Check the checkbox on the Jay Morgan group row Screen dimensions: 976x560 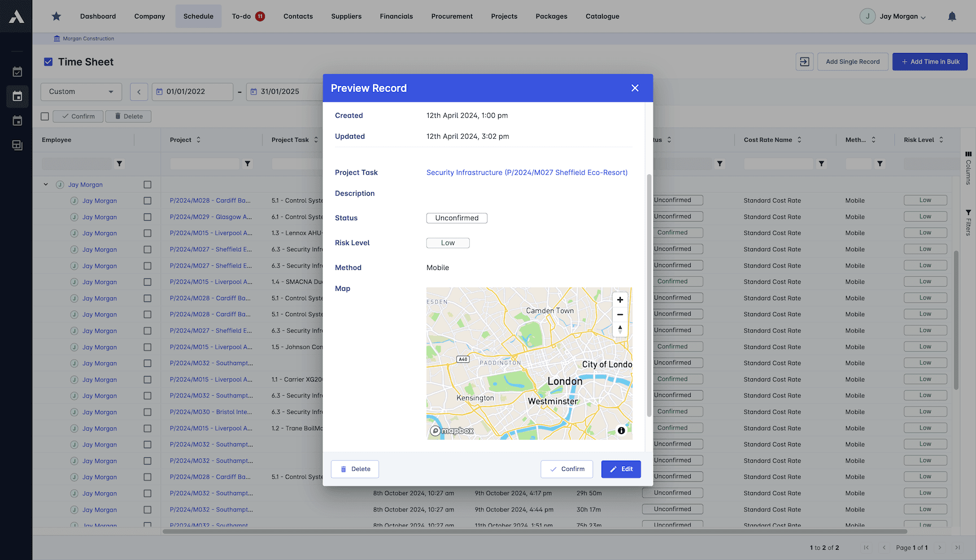[147, 184]
